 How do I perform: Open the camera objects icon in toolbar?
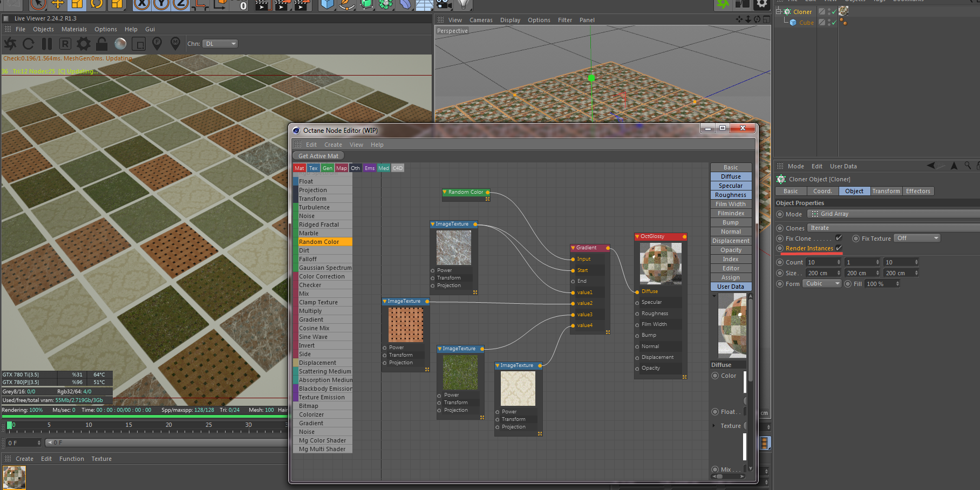[444, 4]
